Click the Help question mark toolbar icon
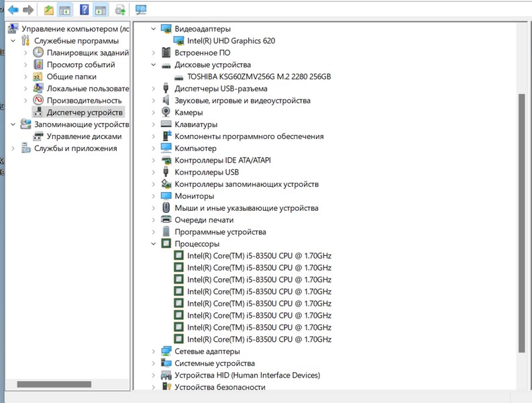Viewport: 532px width, 403px height. click(x=84, y=9)
